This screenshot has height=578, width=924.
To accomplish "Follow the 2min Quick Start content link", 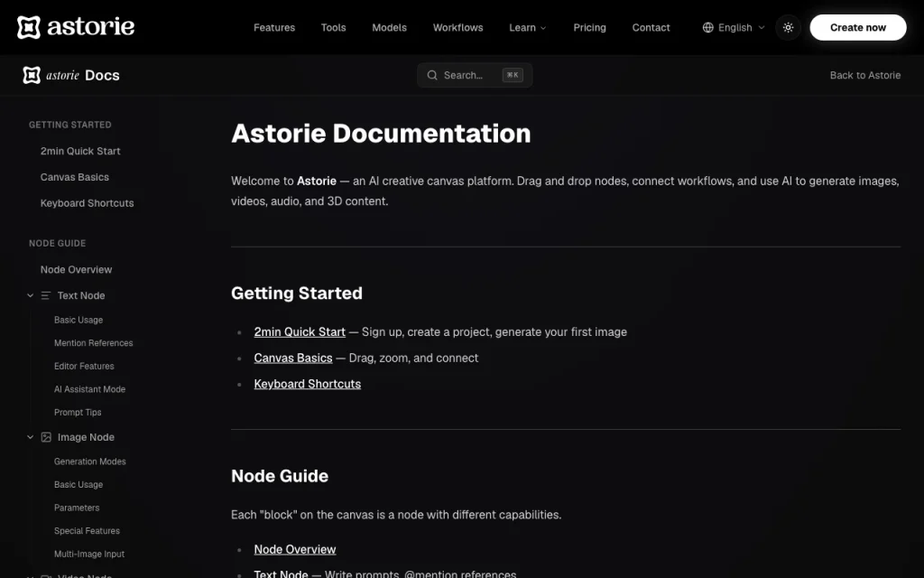I will [300, 332].
